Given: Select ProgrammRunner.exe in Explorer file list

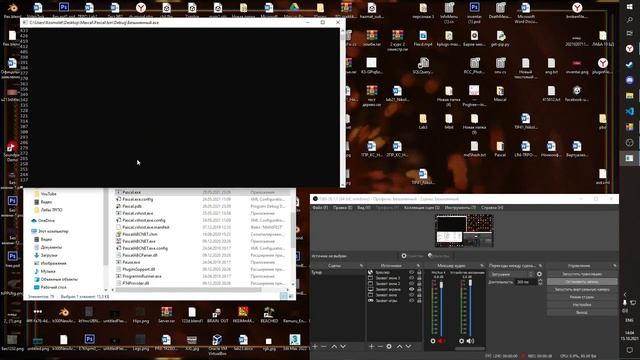Looking at the screenshot, I should click(x=142, y=276).
